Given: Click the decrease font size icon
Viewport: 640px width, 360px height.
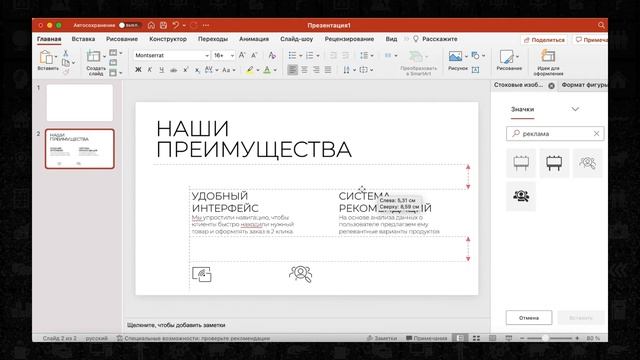Looking at the screenshot, I should [254, 55].
